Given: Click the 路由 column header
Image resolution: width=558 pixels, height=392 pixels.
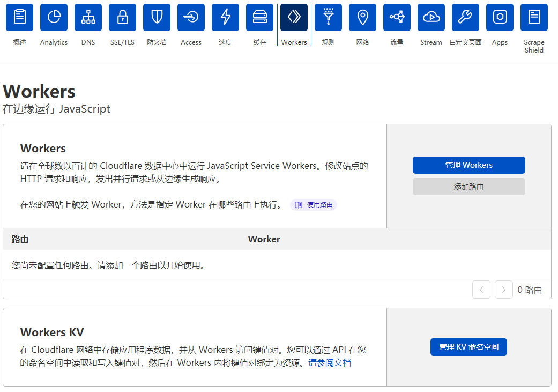Looking at the screenshot, I should (x=20, y=239).
